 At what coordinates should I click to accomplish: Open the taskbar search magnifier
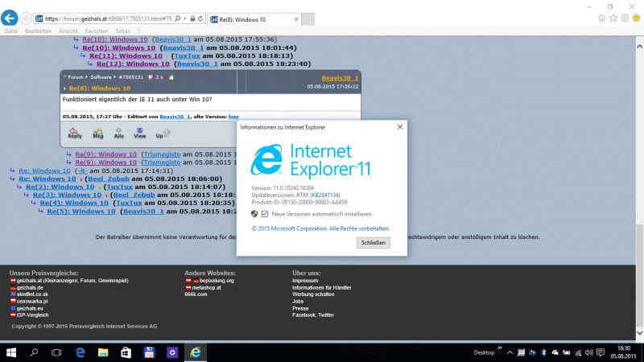(x=34, y=352)
